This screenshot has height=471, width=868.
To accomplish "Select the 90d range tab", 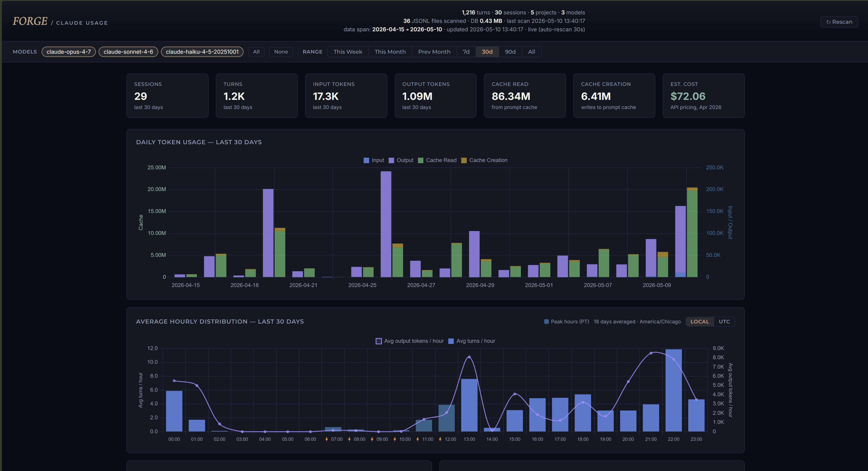I will point(510,52).
